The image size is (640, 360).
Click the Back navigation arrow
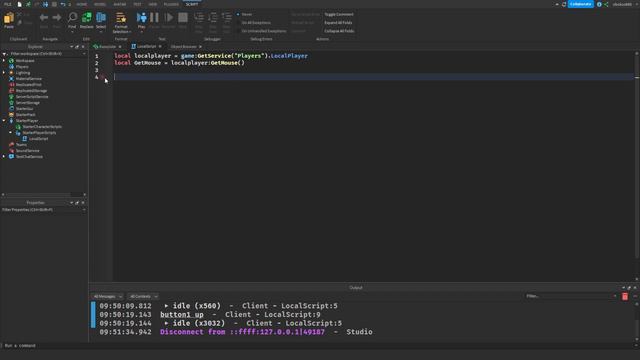coord(44,18)
